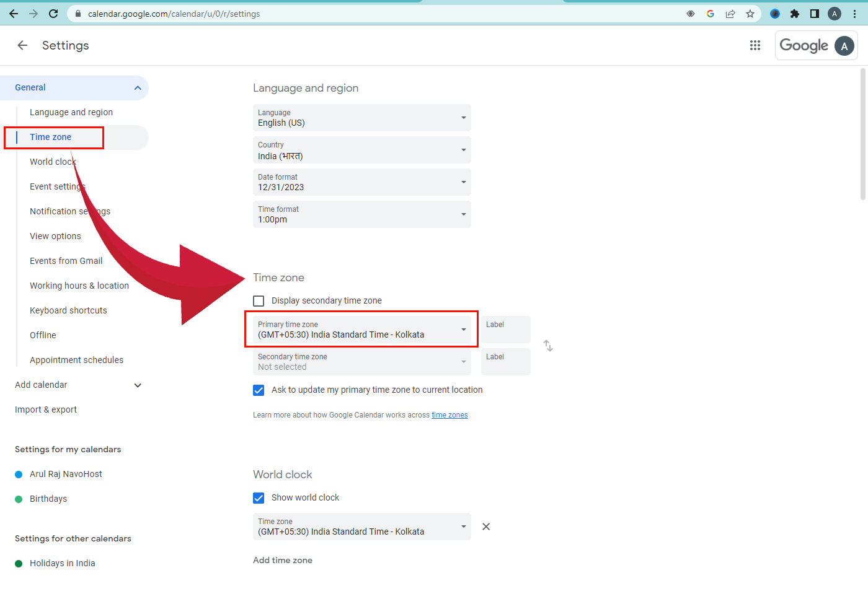Collapse the General settings section
This screenshot has width=868, height=604.
click(x=138, y=87)
